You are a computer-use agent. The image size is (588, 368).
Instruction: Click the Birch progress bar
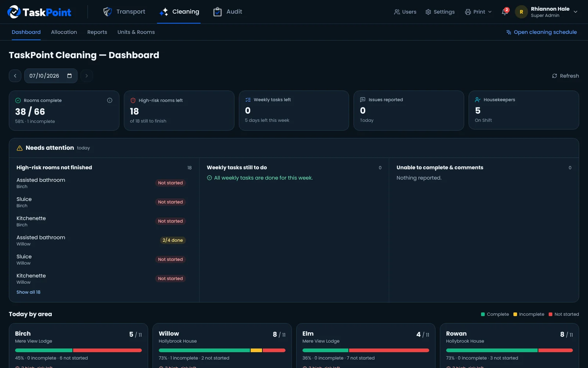(78, 350)
